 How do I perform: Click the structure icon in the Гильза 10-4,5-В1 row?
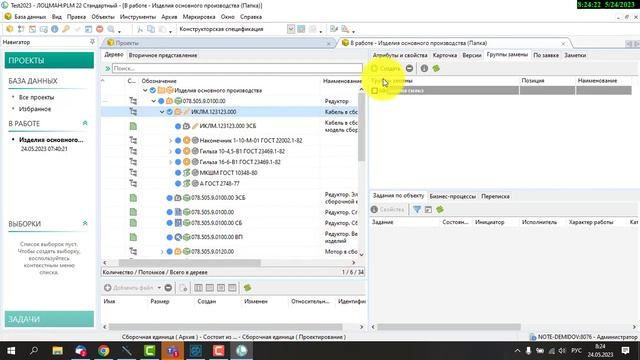tap(133, 151)
